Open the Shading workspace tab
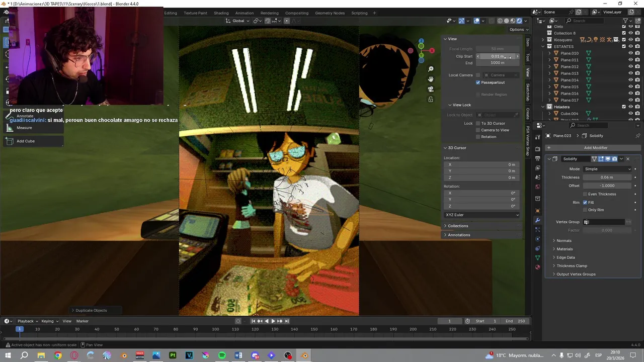The image size is (644, 362). tap(221, 13)
